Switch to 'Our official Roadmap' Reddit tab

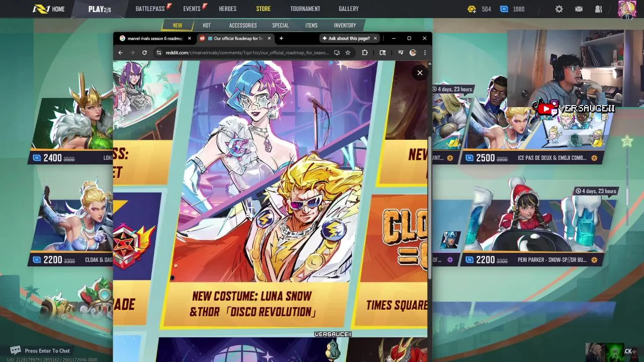point(235,38)
